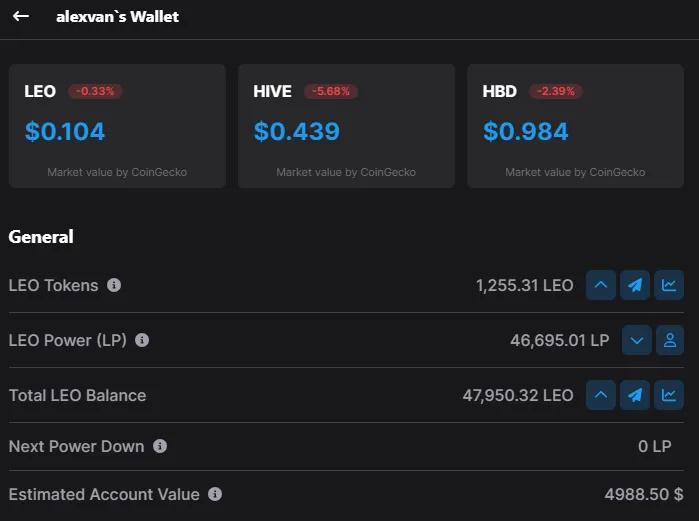699x521 pixels.
Task: Click the alexvan's Wallet title
Action: 117,17
